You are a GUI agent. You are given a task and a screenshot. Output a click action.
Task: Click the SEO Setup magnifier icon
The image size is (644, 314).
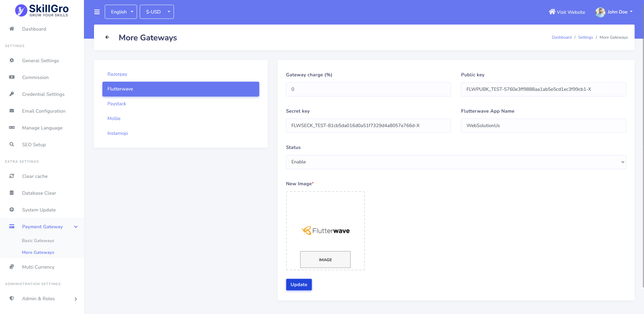coord(12,145)
